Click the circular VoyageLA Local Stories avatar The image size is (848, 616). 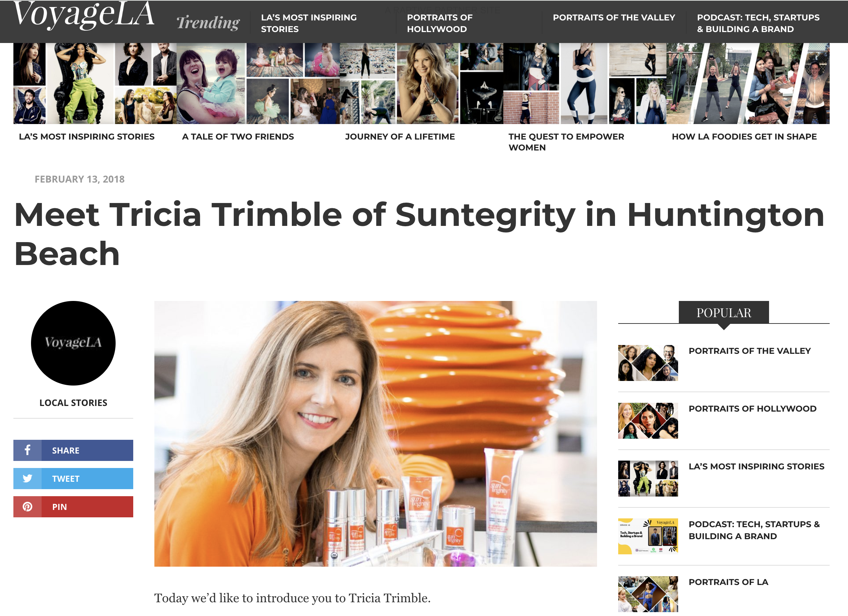point(73,343)
